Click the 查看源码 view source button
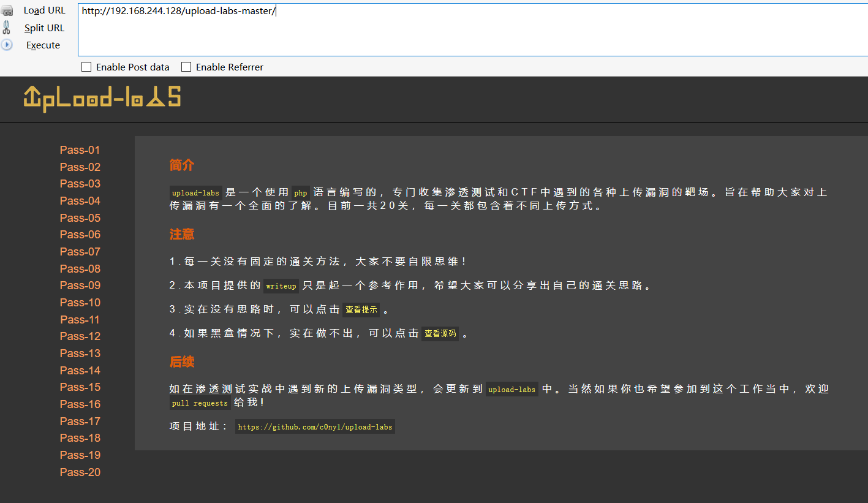The height and width of the screenshot is (503, 868). [x=439, y=333]
